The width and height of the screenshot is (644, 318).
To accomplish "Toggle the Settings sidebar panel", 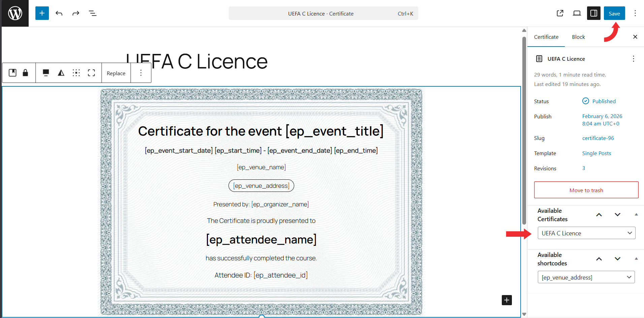I will click(594, 13).
